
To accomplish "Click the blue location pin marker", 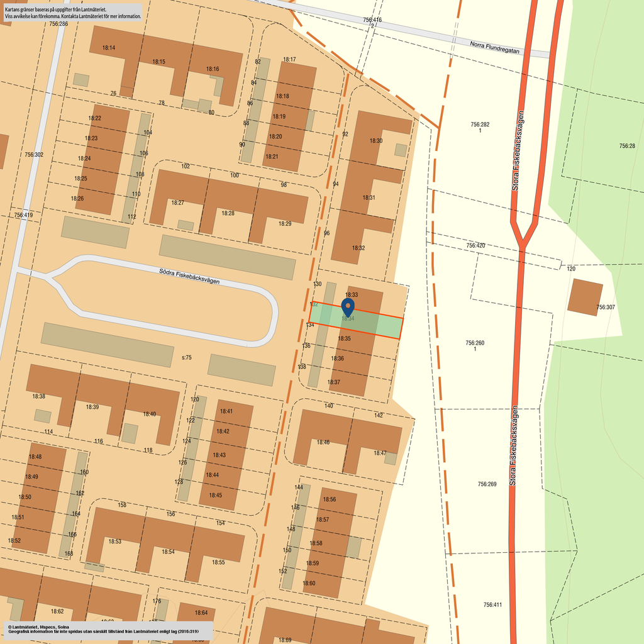I will (347, 307).
